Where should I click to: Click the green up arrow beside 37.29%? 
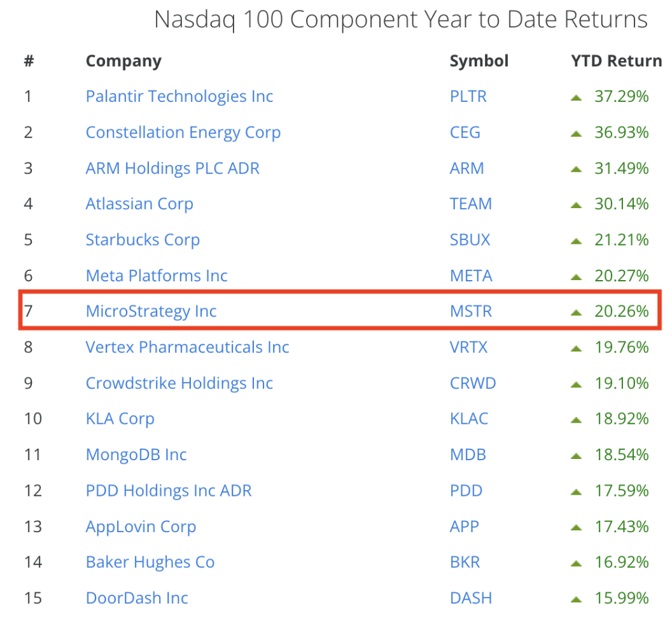coord(577,97)
